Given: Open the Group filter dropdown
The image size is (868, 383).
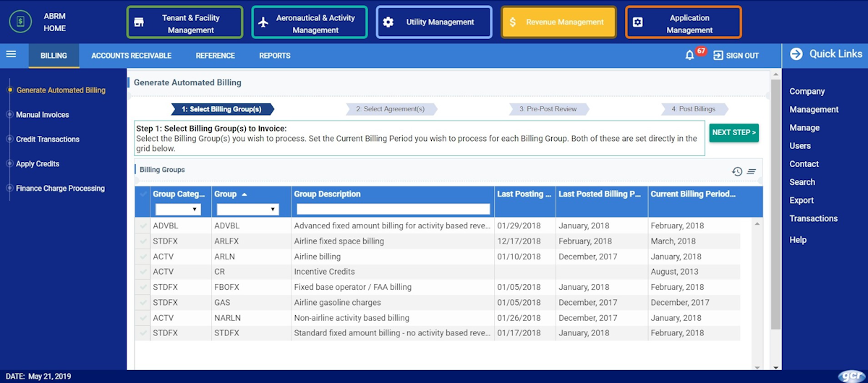Looking at the screenshot, I should pos(247,210).
